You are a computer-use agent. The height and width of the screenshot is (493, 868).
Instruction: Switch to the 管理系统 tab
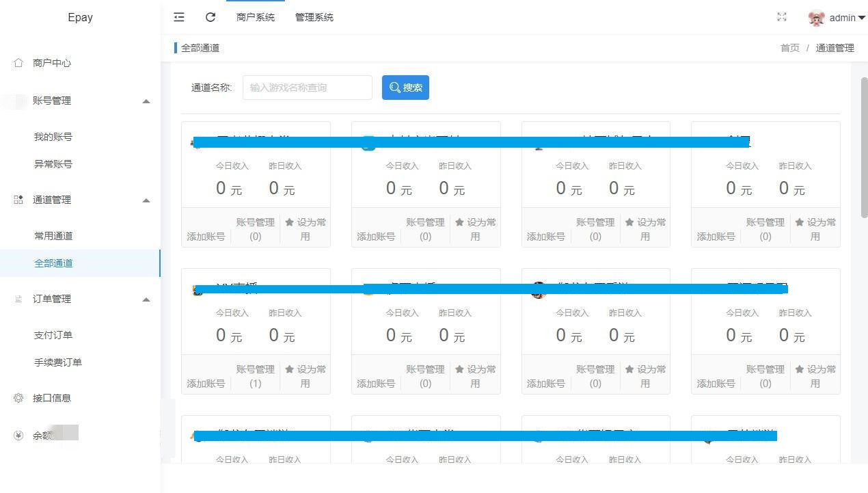314,18
